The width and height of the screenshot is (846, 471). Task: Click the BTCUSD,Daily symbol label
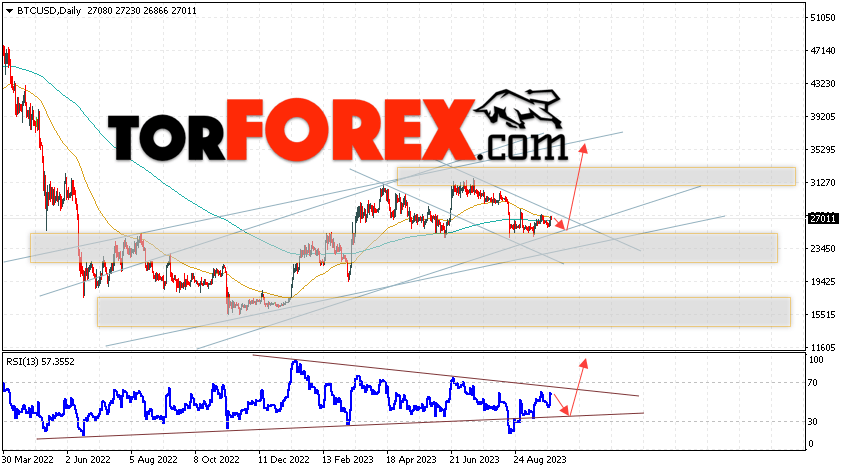49,11
